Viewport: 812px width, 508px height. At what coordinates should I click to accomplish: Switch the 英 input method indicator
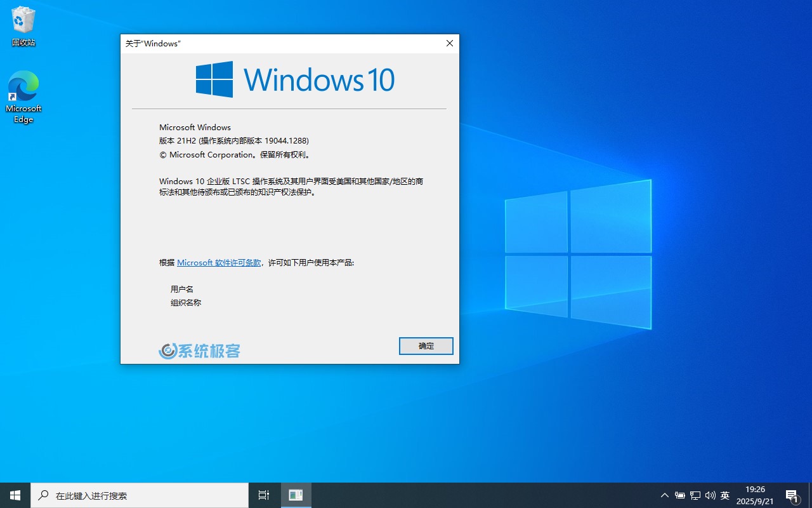(725, 495)
